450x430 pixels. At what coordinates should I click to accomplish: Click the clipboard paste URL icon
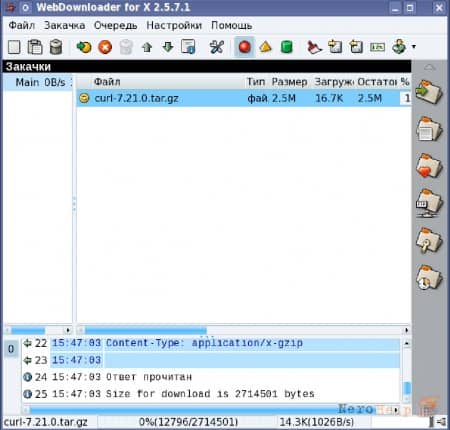tap(35, 47)
